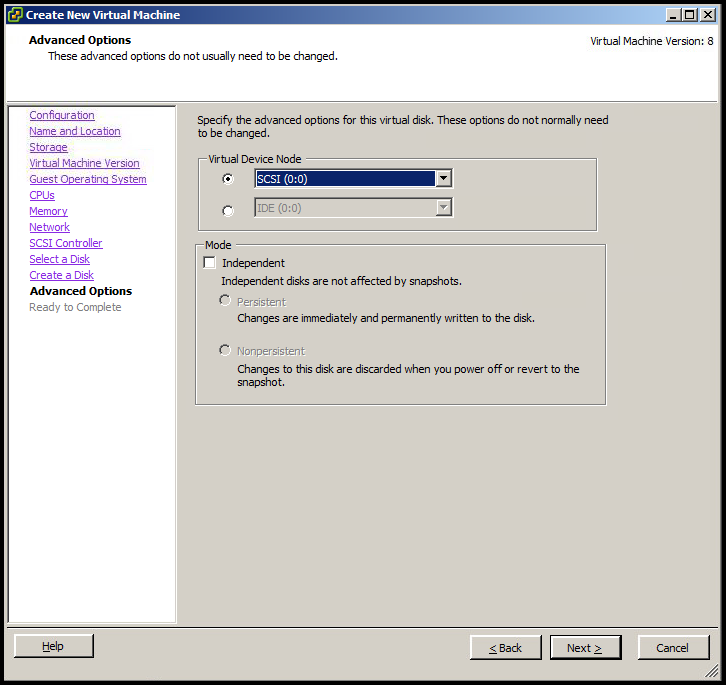Click the window resize grip corner
The image size is (726, 685).
(712, 670)
